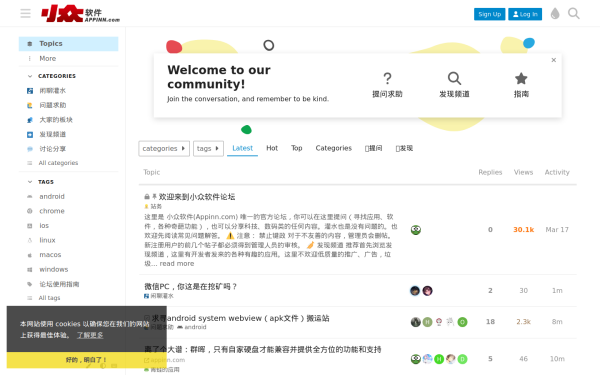Click the chrome tag icon in sidebar
Image resolution: width=600 pixels, height=375 pixels.
(x=30, y=211)
